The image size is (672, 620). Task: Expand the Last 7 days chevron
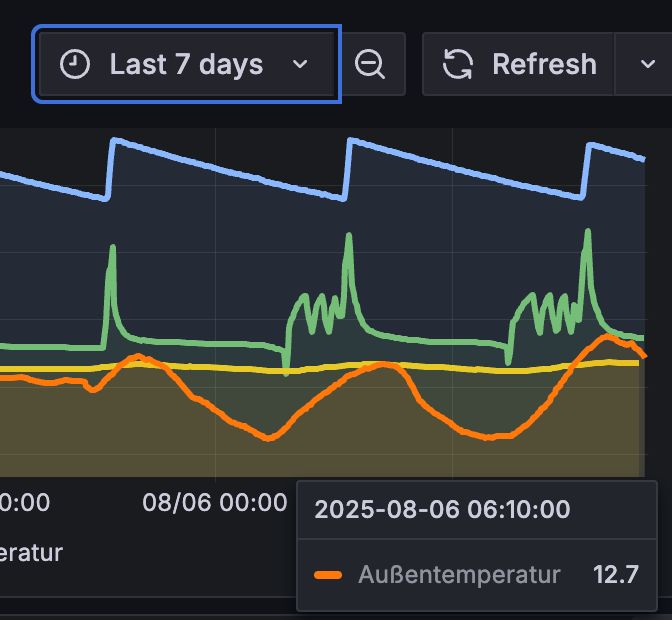[x=300, y=65]
